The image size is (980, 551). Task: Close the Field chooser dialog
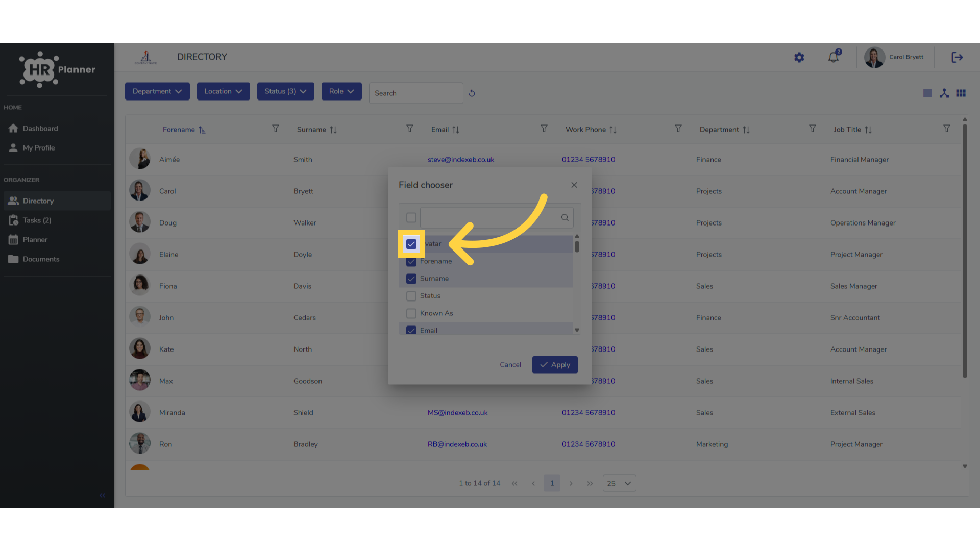tap(574, 185)
